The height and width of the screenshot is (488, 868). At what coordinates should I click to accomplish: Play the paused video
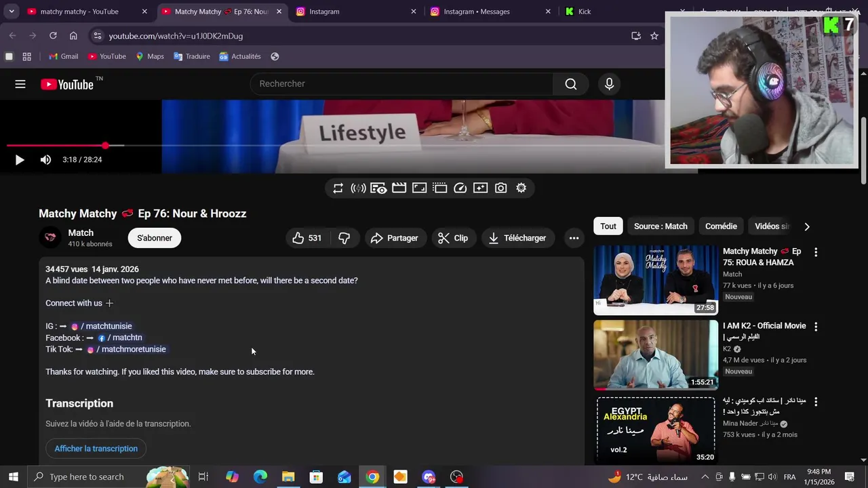tap(19, 160)
